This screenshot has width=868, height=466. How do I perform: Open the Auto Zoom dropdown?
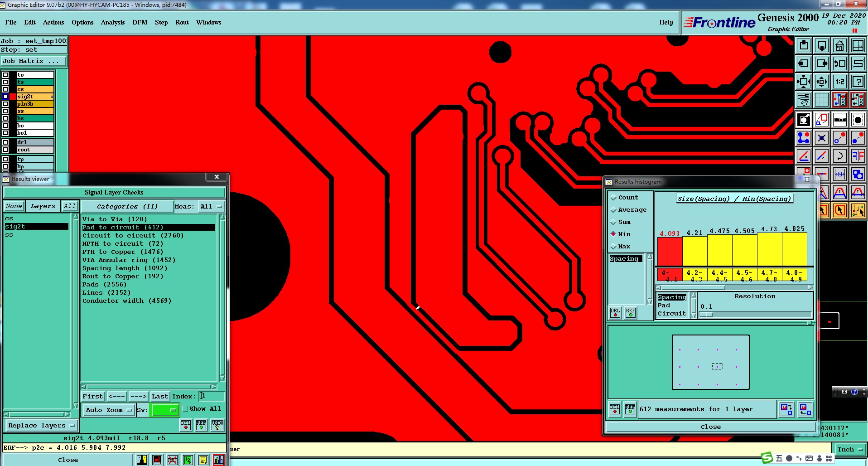[x=109, y=410]
